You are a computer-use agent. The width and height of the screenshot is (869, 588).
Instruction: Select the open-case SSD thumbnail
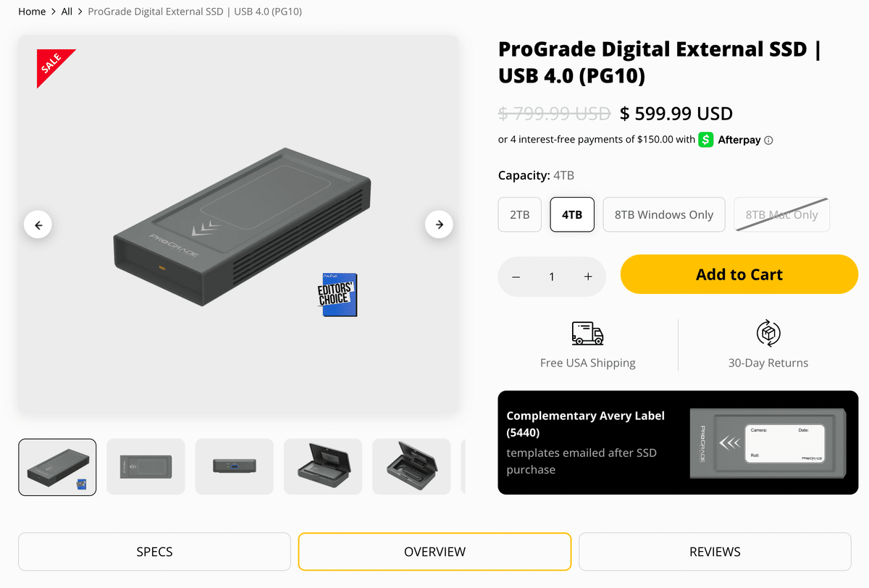(x=323, y=467)
